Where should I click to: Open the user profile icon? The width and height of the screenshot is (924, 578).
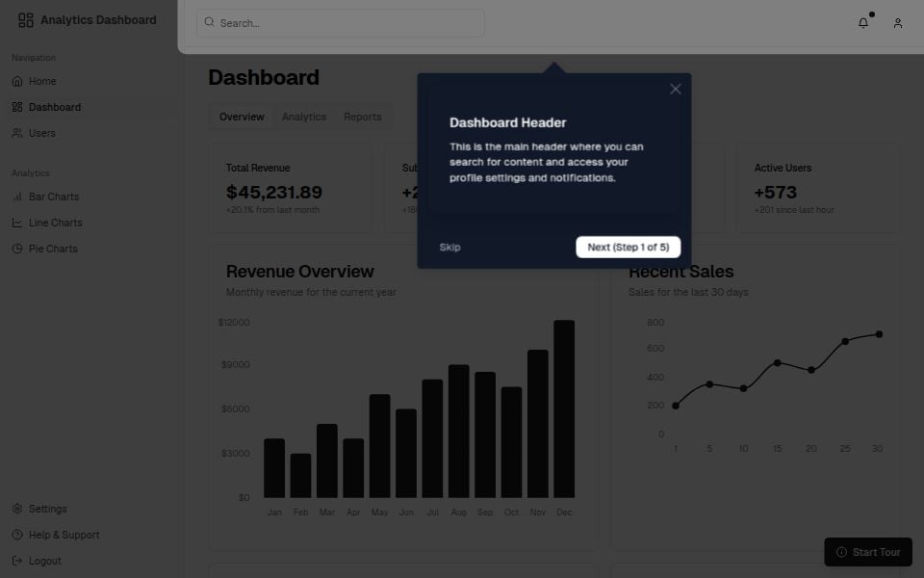tap(897, 22)
